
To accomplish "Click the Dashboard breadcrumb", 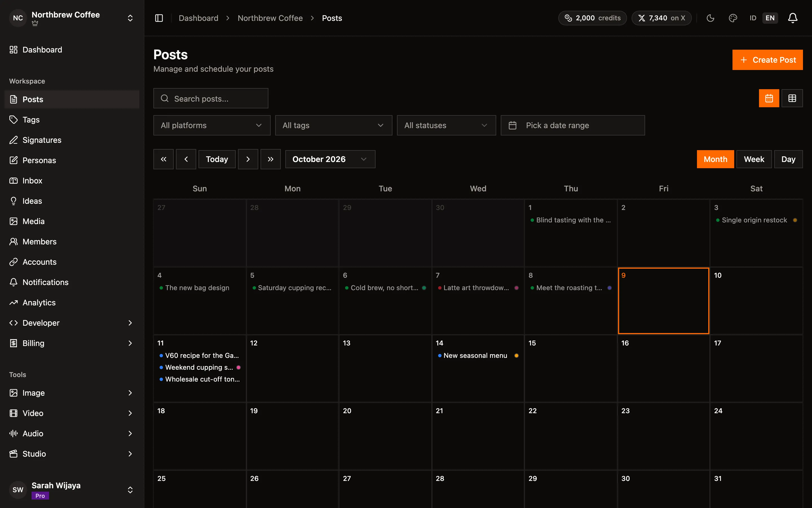I will (x=198, y=18).
